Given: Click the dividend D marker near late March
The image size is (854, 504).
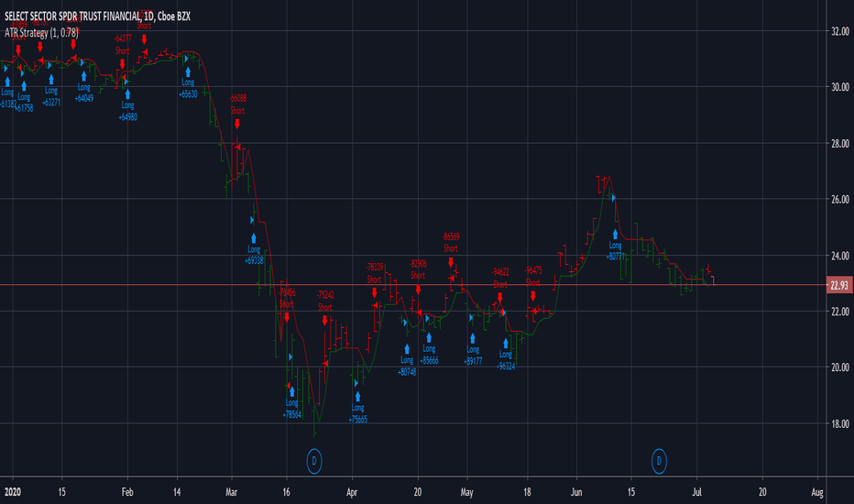Looking at the screenshot, I should pyautogui.click(x=314, y=461).
